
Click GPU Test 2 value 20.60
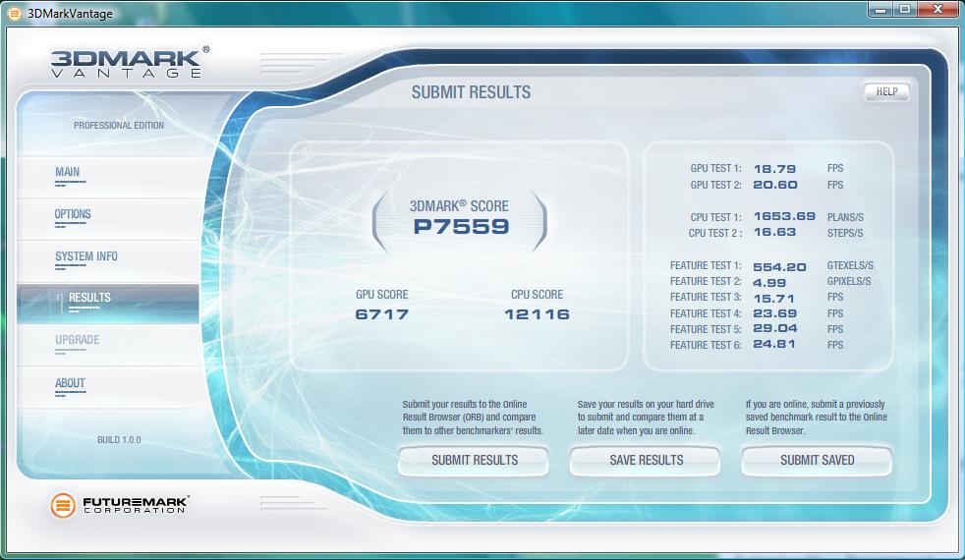[774, 185]
